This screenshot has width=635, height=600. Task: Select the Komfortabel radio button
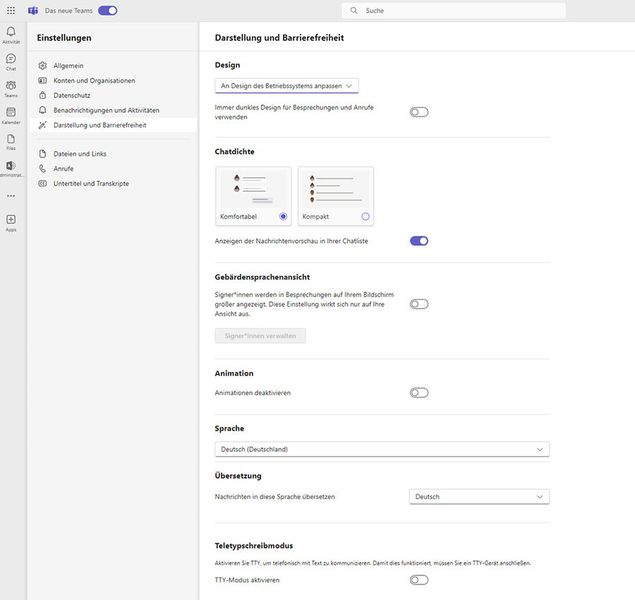pyautogui.click(x=283, y=217)
